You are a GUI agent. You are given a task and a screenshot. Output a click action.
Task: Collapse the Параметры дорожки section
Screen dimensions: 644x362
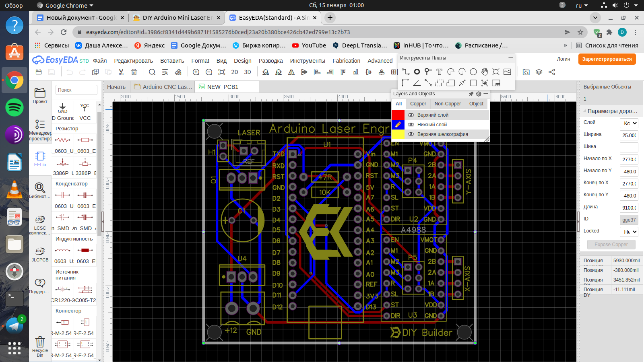tap(584, 111)
